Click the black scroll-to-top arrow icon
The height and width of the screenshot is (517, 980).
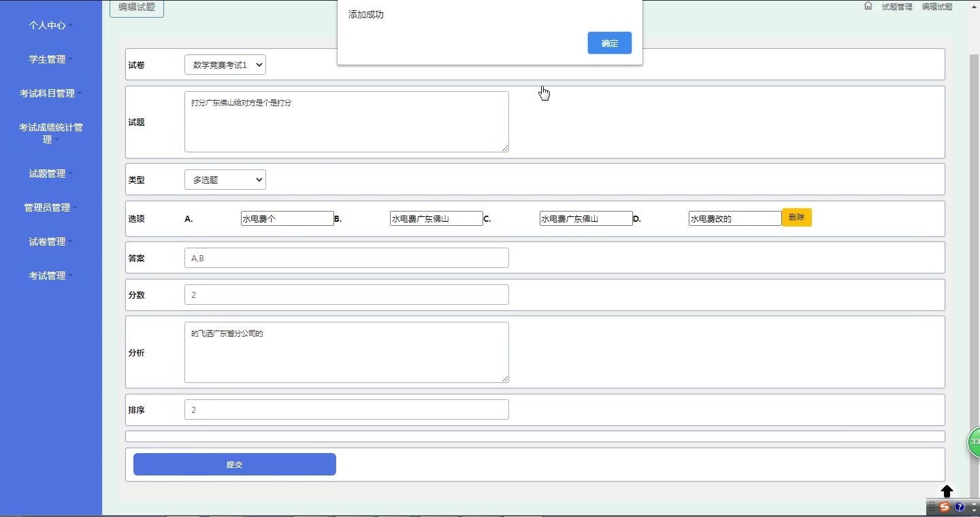click(x=947, y=491)
